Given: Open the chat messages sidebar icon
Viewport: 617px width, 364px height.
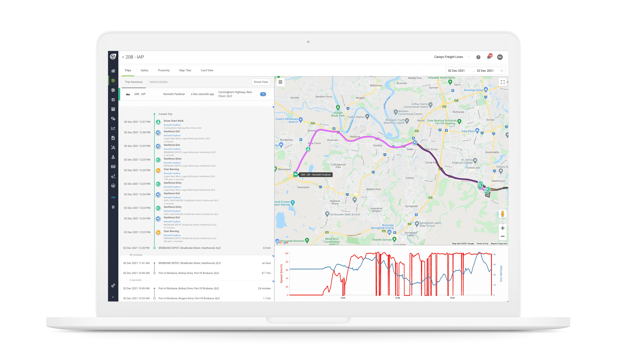Looking at the screenshot, I should [113, 119].
